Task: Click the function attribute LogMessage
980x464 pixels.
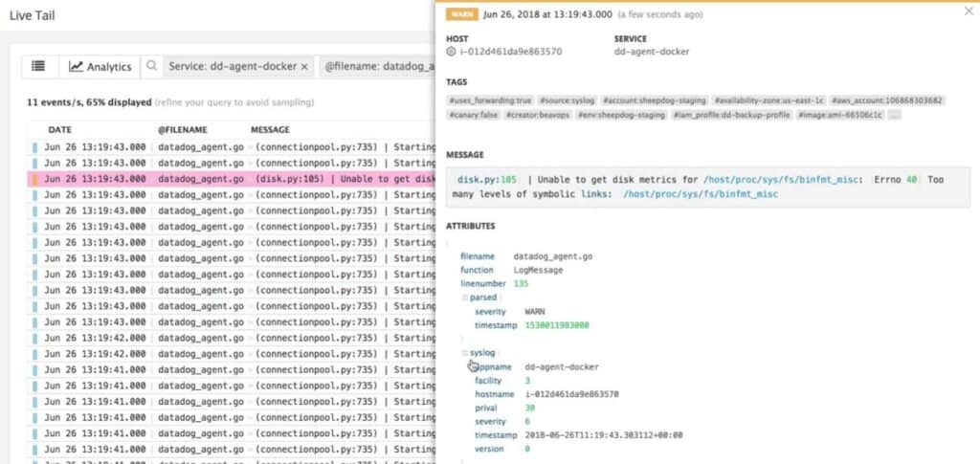Action: (x=538, y=271)
